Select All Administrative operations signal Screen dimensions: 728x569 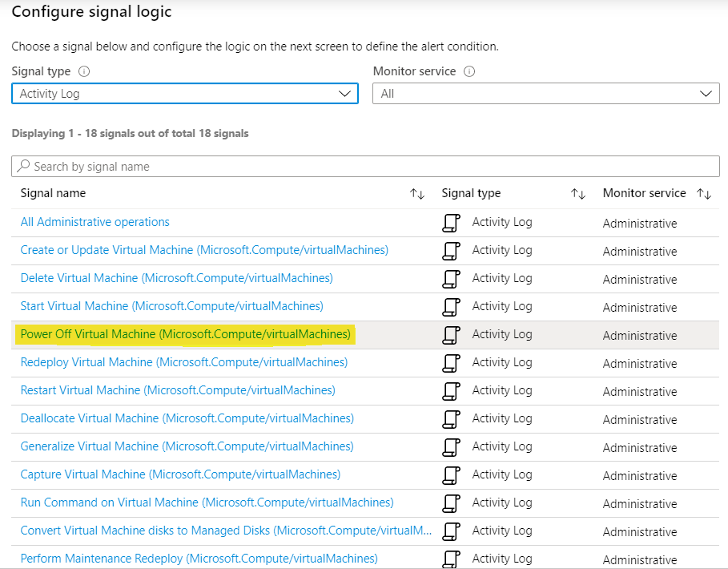95,222
